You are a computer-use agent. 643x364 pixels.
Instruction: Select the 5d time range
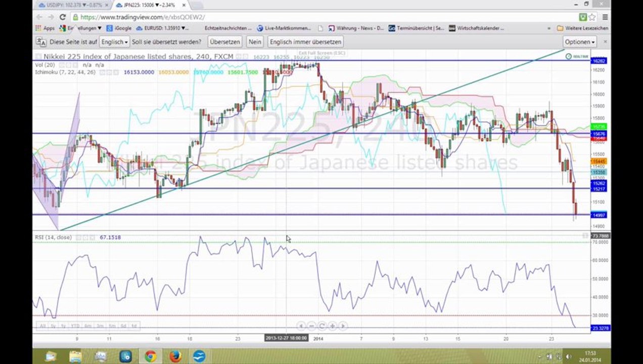point(123,326)
